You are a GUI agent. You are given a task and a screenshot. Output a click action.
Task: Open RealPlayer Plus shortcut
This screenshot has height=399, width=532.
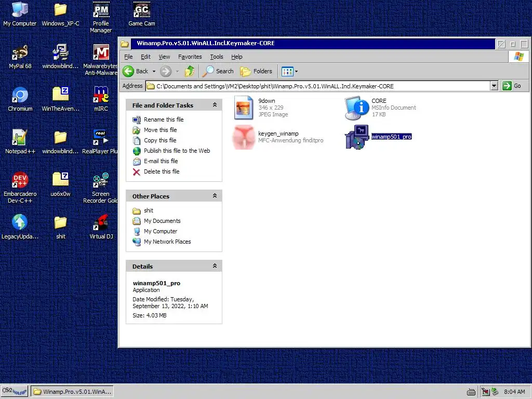point(101,141)
